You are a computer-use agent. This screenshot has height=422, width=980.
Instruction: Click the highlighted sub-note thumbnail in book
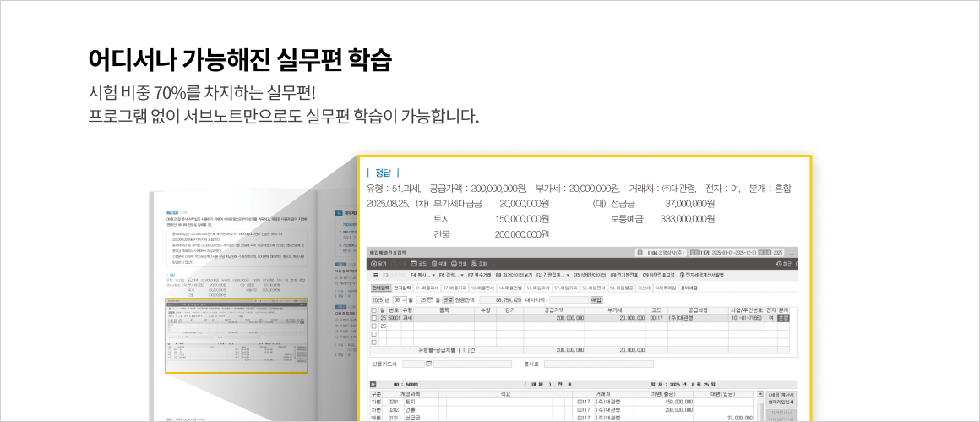237,336
